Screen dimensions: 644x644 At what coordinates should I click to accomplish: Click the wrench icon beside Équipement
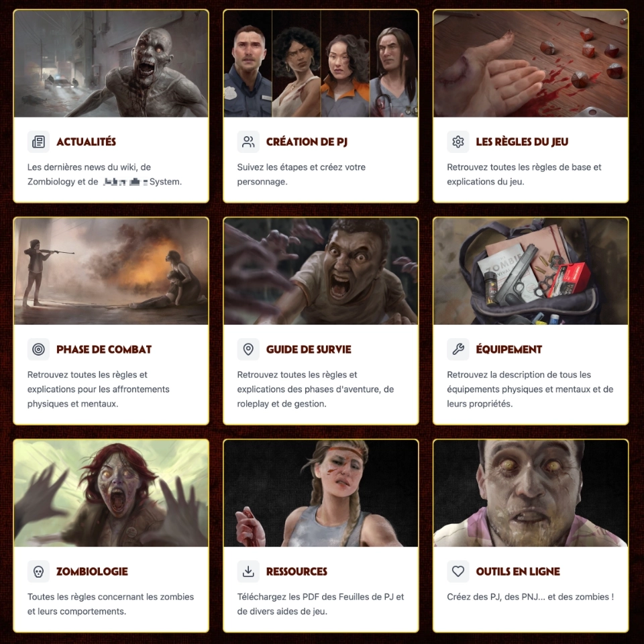pyautogui.click(x=458, y=350)
